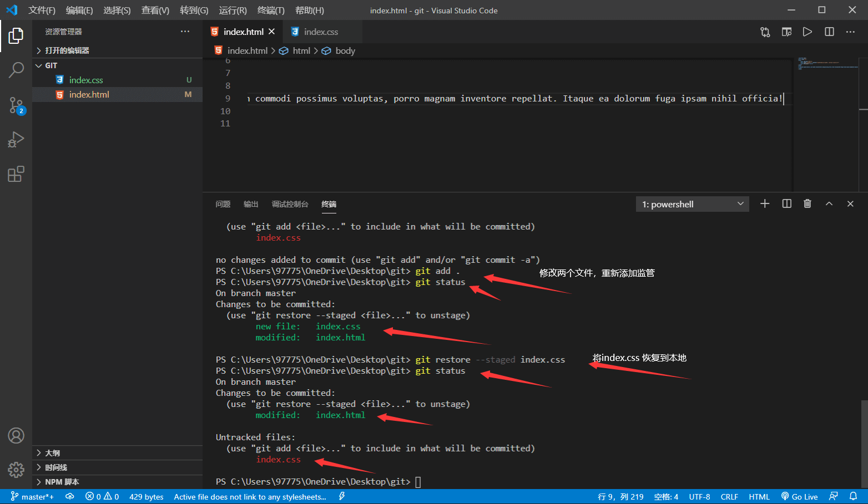Expand the NPM 脚本 section
Screen dimensions: 868x504
tap(117, 482)
